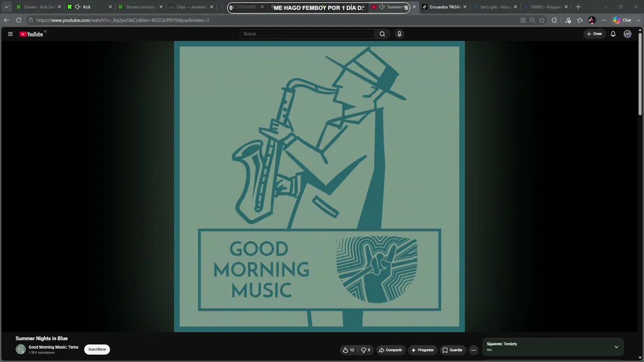View site information lock icon
This screenshot has width=644, height=362.
(x=31, y=20)
